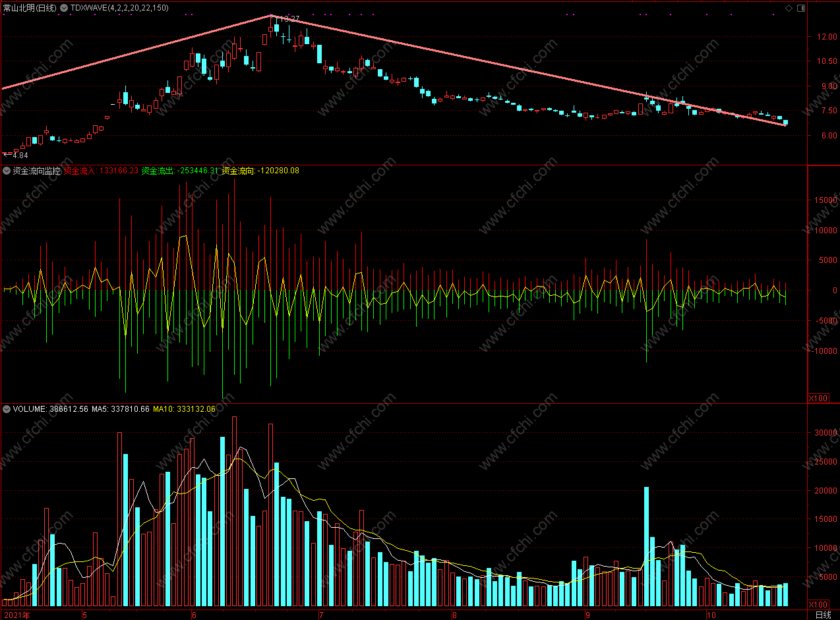Viewport: 840px width, 620px height.
Task: Click the month 5 marker on time axis
Action: (x=84, y=615)
